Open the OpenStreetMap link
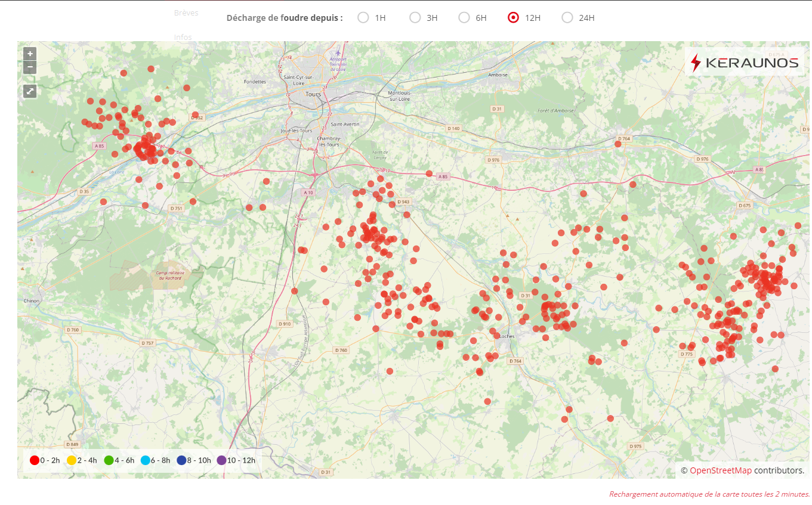The image size is (812, 505). [720, 470]
